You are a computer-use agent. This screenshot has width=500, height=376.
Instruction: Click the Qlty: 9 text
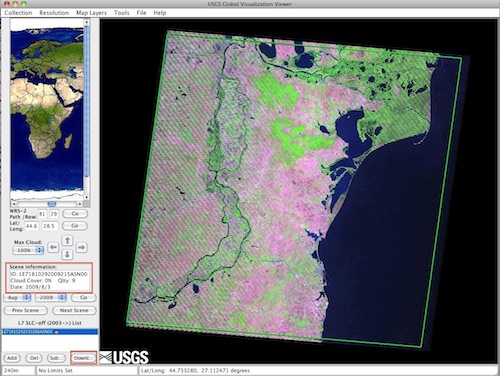click(x=66, y=281)
